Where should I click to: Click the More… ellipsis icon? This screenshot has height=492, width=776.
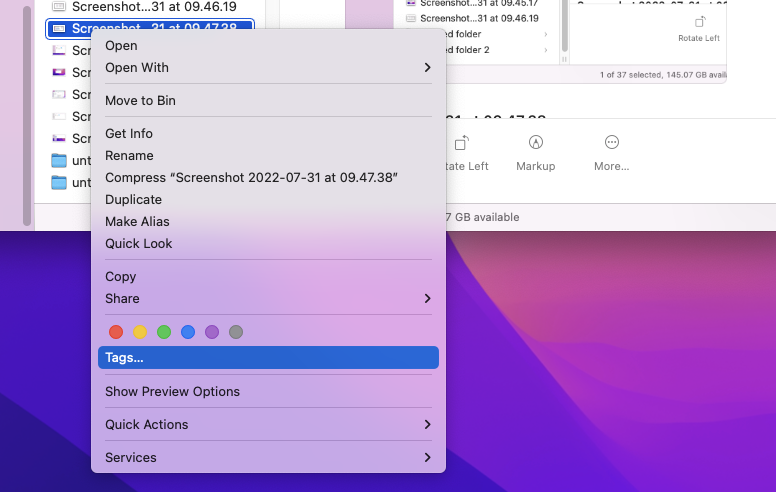pyautogui.click(x=612, y=143)
